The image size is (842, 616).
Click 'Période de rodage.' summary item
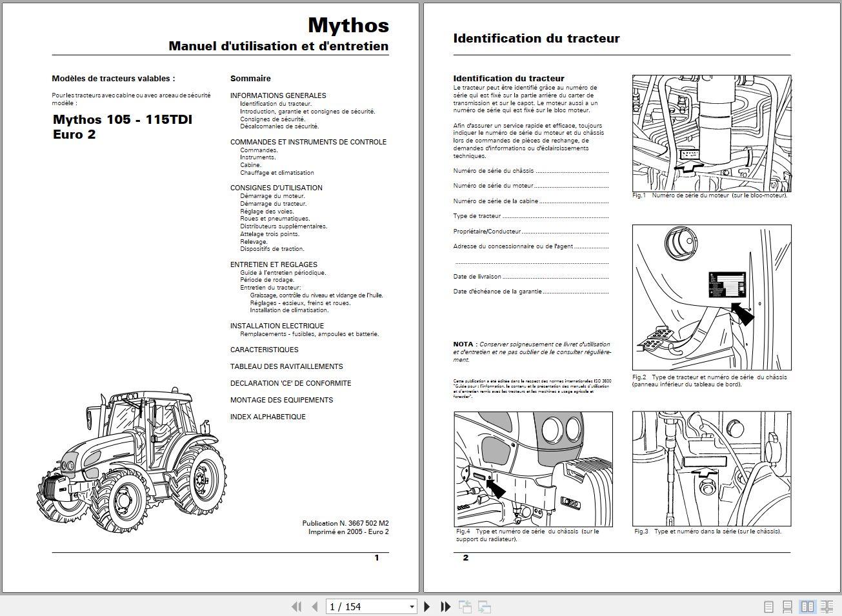(267, 280)
